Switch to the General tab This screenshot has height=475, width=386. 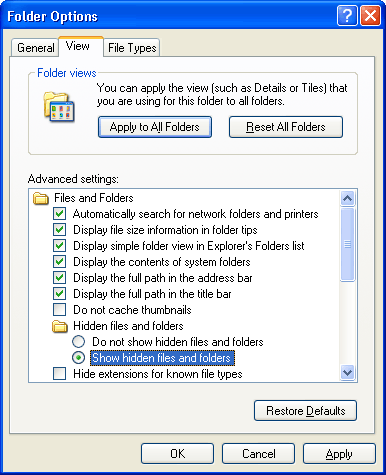coord(35,48)
